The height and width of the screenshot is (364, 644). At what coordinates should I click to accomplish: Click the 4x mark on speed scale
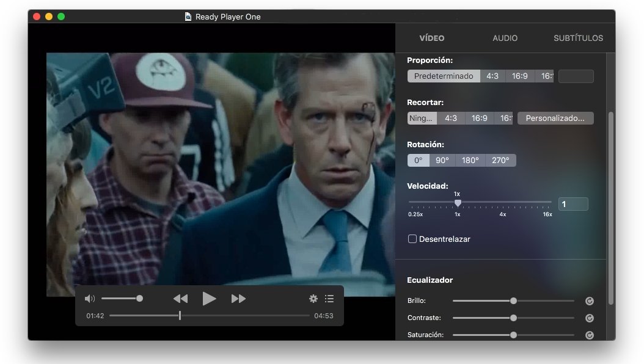tap(503, 214)
